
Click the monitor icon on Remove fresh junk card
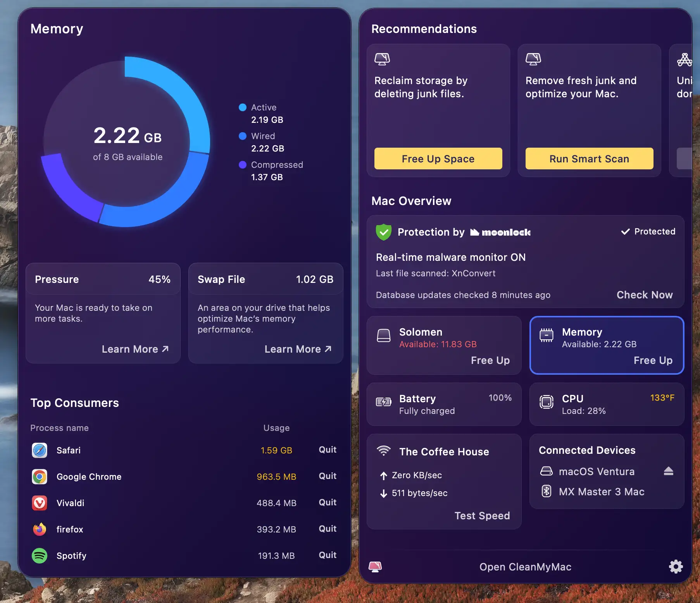coord(533,59)
